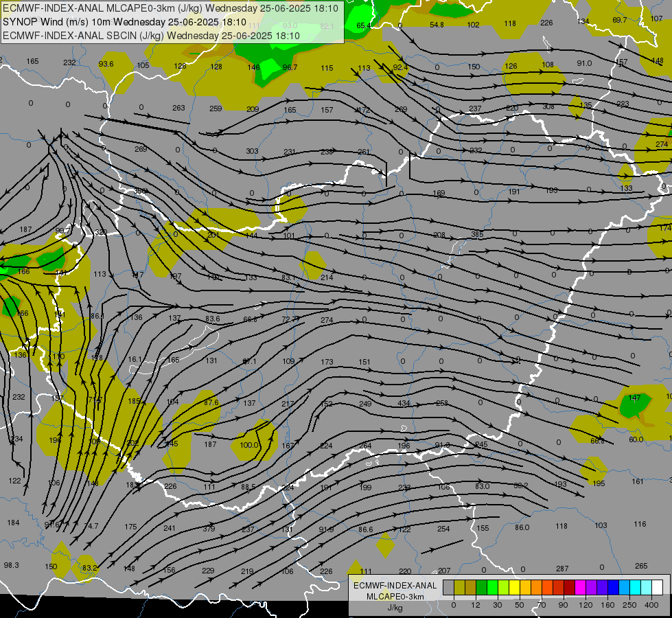
Task: Click the olive swatch in the color legend
Action: coord(459,587)
